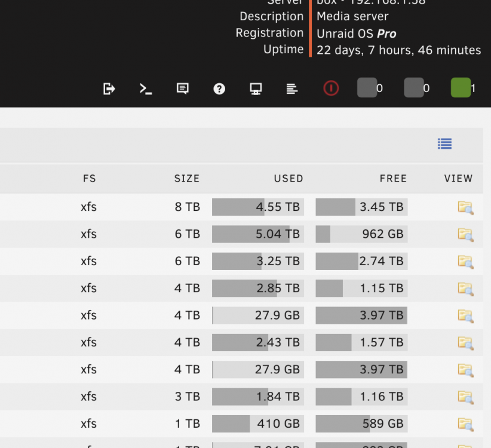Click the help question mark icon
Viewport: 491px width, 448px height.
pyautogui.click(x=219, y=89)
